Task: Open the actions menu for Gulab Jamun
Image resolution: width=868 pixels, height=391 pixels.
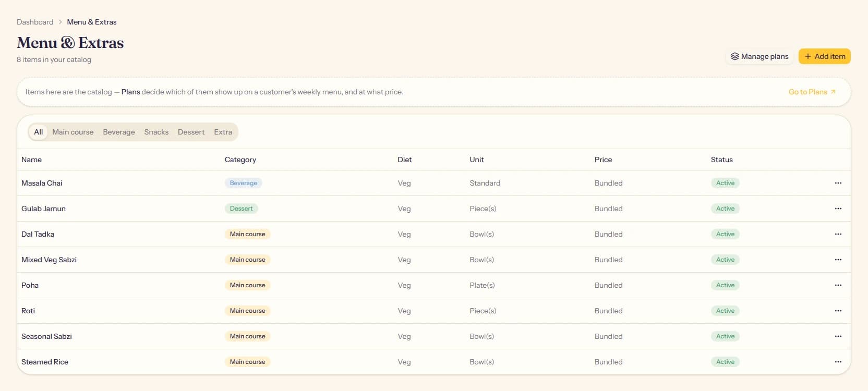Action: [838, 209]
